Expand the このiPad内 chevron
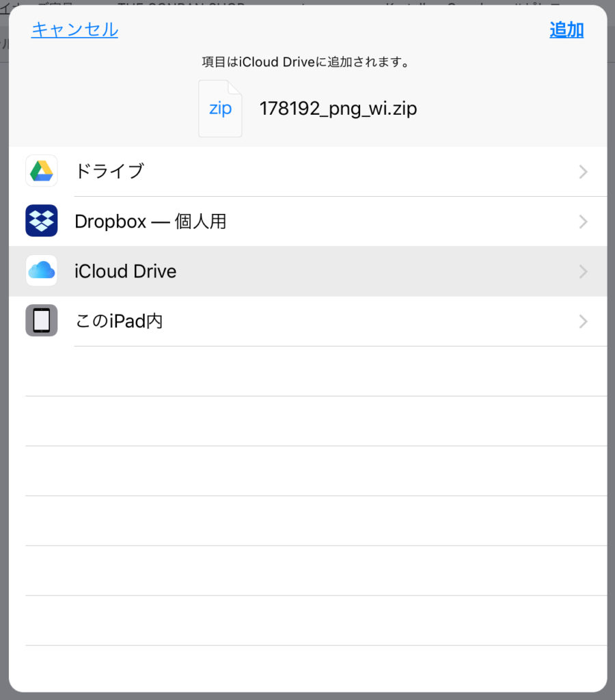The image size is (615, 700). click(583, 321)
